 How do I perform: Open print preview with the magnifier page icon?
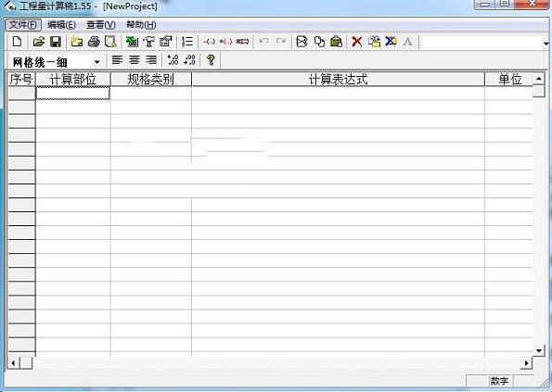[110, 42]
